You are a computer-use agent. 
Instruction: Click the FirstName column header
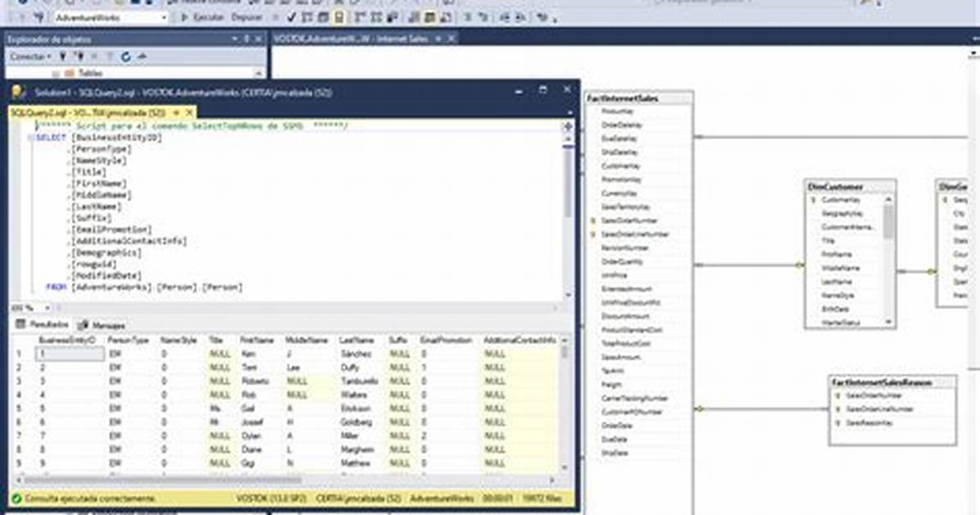(256, 340)
